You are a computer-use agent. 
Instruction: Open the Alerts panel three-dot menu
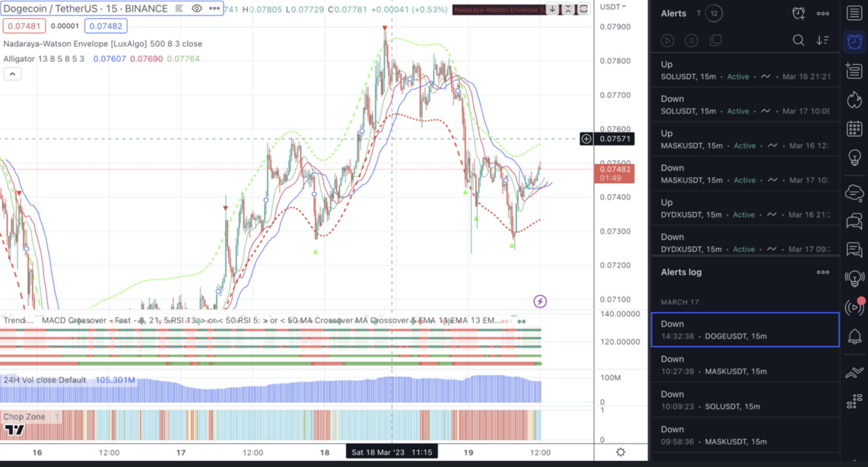click(x=823, y=13)
